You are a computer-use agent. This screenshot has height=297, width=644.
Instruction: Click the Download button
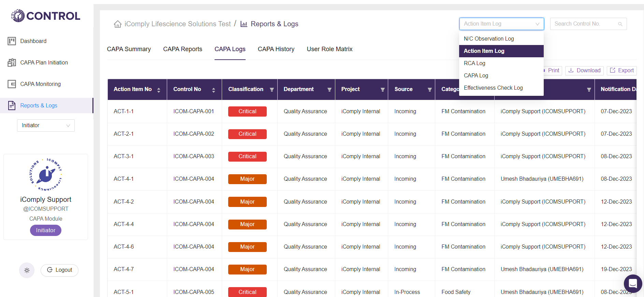584,71
